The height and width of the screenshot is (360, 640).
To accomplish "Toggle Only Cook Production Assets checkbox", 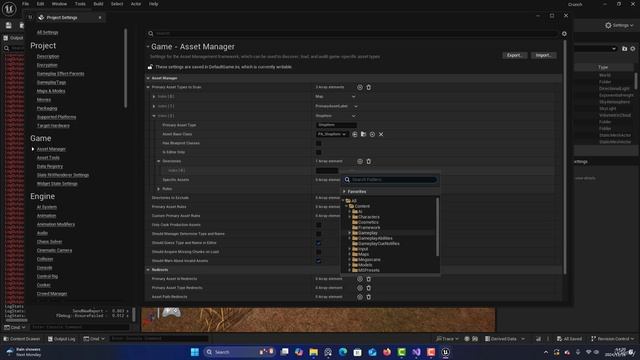I will [318, 225].
